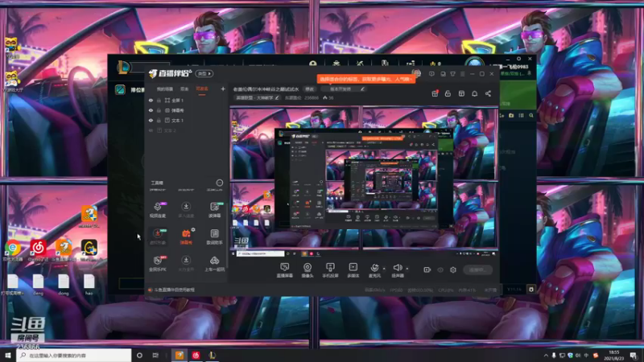Screen dimensions: 644x362
Task: Click user avatar in streaming app title bar
Action: click(416, 73)
